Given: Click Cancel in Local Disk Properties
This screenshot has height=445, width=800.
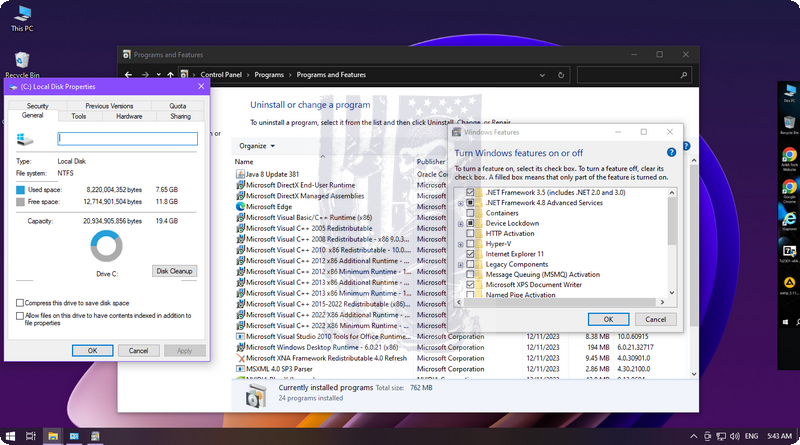Looking at the screenshot, I should point(138,351).
